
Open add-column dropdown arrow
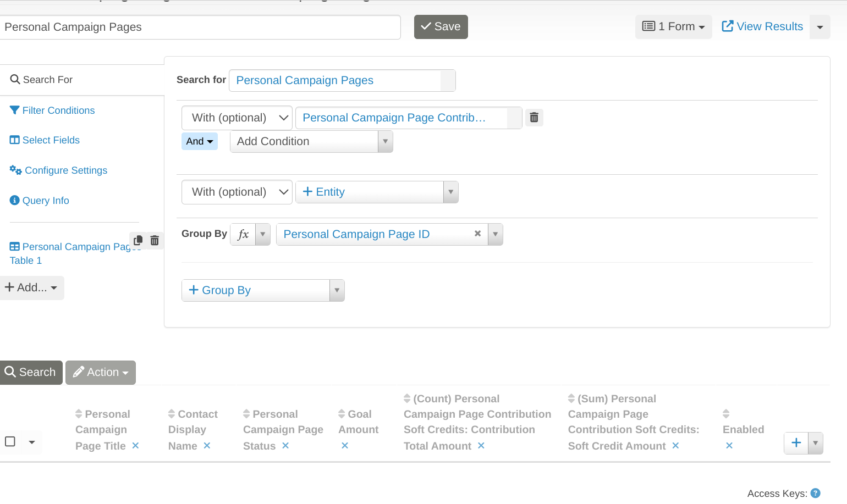coord(816,443)
